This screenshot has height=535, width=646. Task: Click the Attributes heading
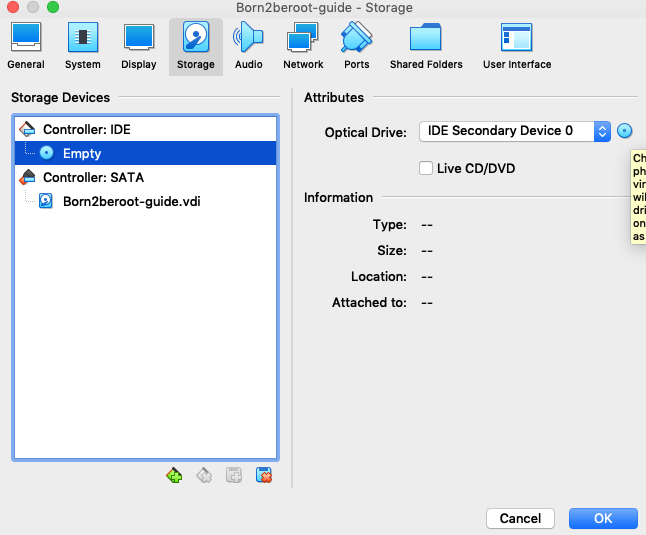pyautogui.click(x=334, y=98)
